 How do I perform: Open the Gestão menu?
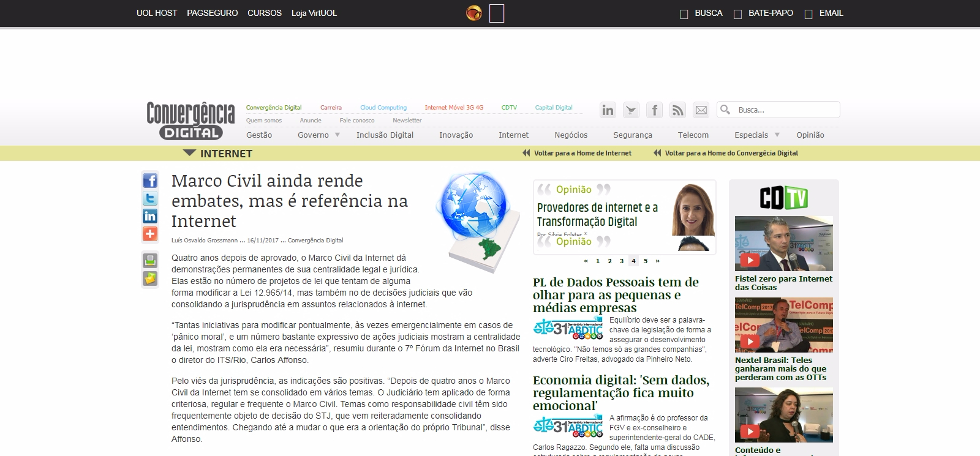(259, 135)
